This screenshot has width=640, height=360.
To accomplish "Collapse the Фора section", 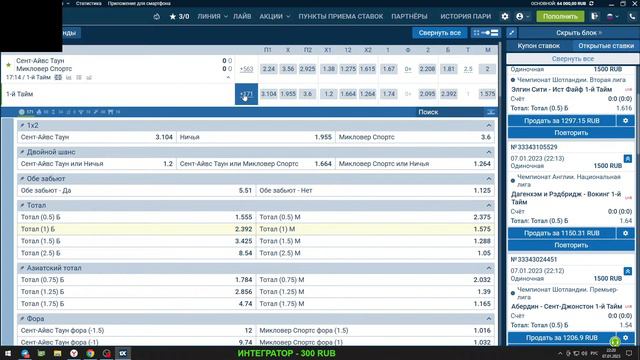I will (489, 318).
